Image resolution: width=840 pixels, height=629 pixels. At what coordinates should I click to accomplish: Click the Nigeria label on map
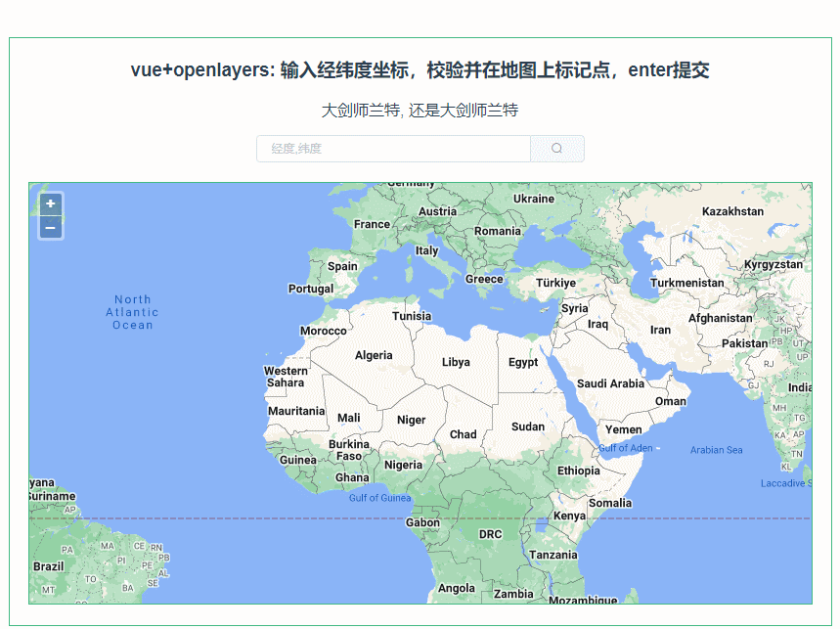403,465
